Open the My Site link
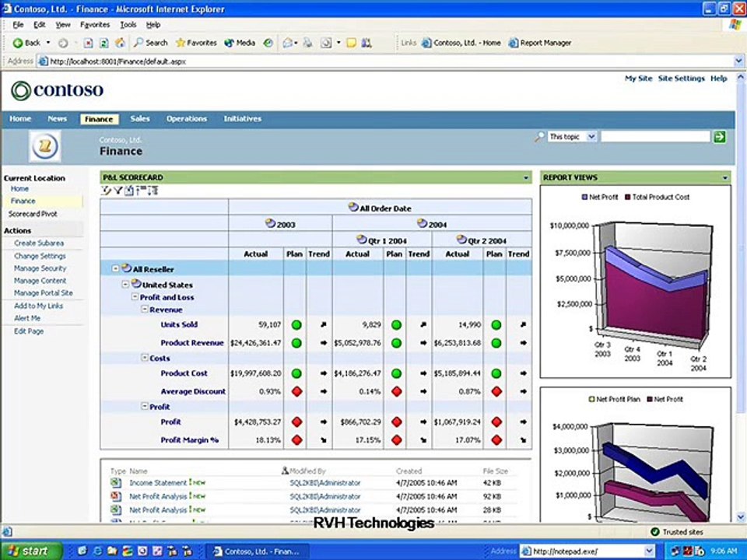This screenshot has width=747, height=560. click(638, 79)
